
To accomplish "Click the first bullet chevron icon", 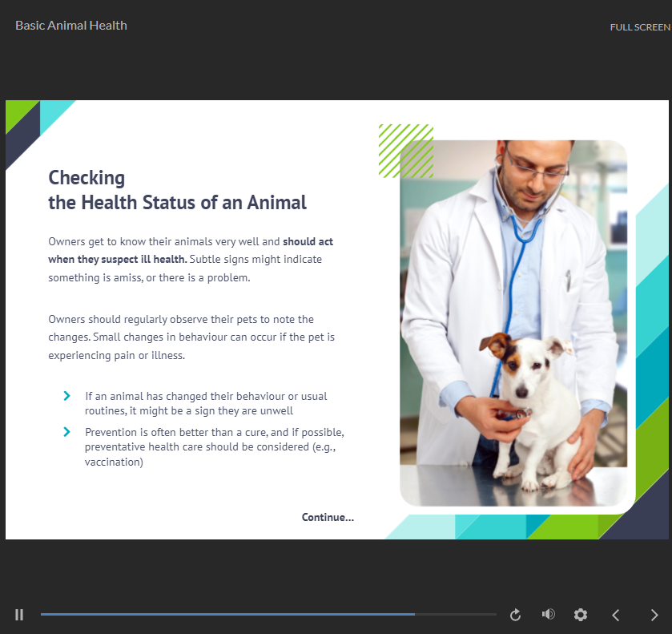I will tap(67, 396).
